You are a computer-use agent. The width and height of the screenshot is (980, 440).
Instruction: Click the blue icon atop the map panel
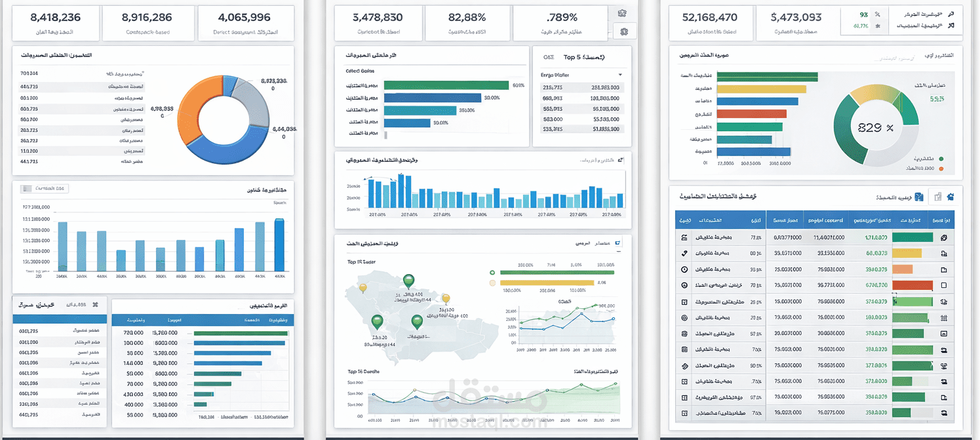point(617,243)
